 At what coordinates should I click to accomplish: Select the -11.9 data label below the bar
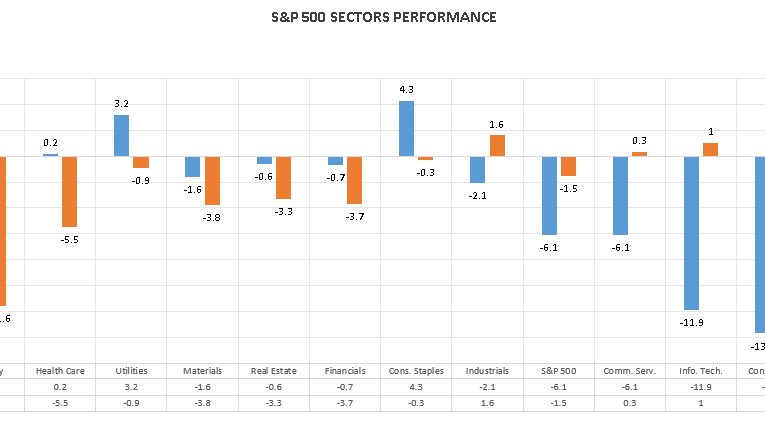(691, 322)
